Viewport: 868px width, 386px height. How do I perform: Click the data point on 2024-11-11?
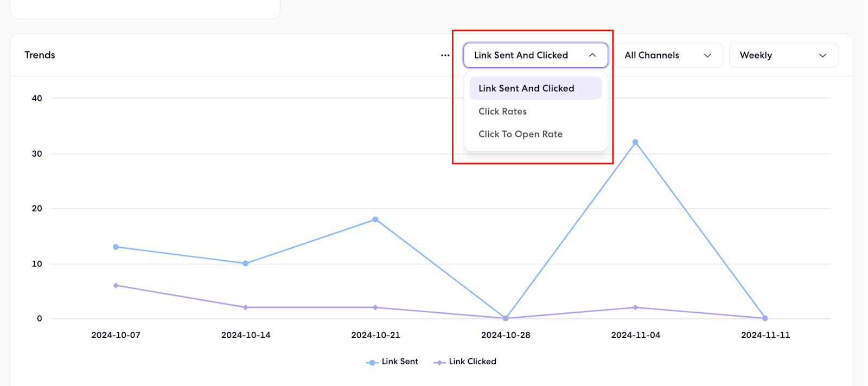tap(765, 318)
